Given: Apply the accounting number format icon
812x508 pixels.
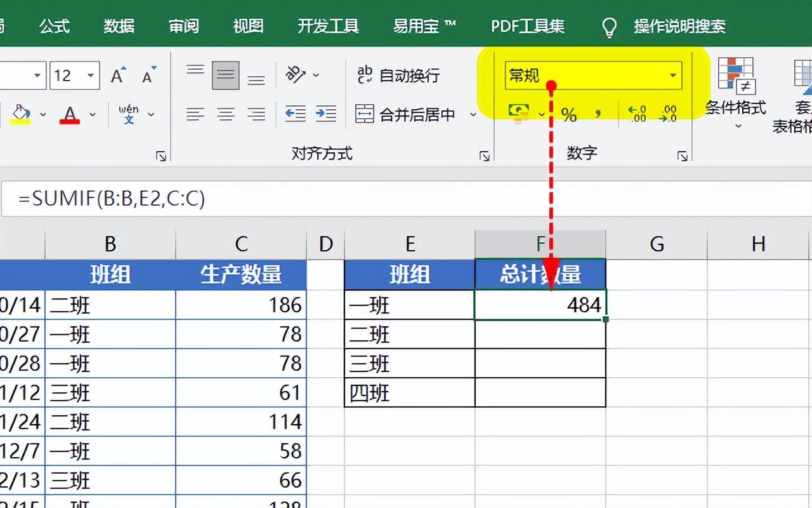Looking at the screenshot, I should coord(519,114).
